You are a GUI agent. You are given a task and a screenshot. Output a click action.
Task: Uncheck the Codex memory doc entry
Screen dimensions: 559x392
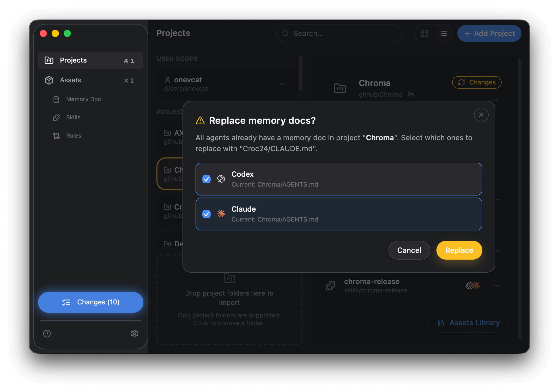(x=206, y=179)
